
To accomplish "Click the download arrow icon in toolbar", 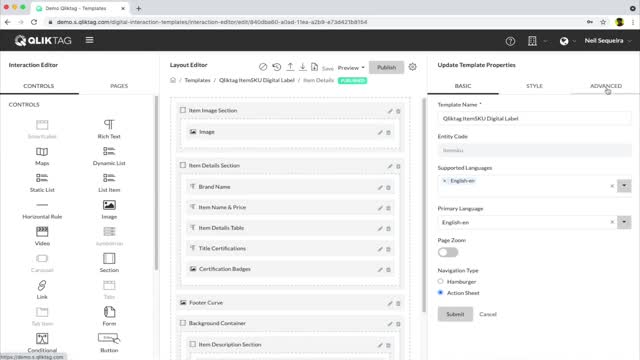I will 302,67.
